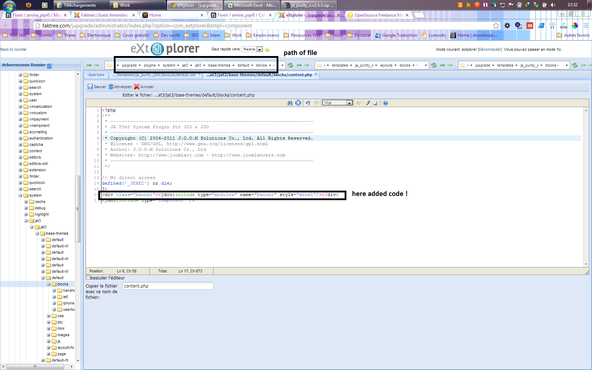Click the green reload icon after first path bar

coord(290,65)
